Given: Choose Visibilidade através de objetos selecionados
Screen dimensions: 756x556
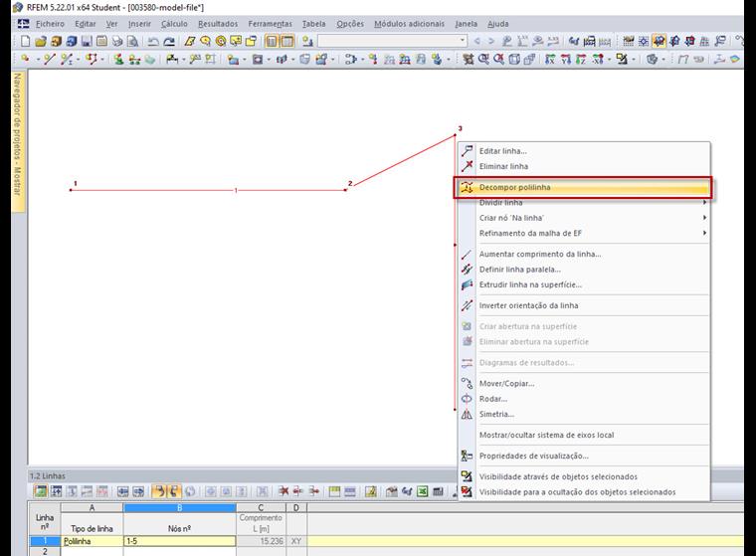Looking at the screenshot, I should [584, 476].
